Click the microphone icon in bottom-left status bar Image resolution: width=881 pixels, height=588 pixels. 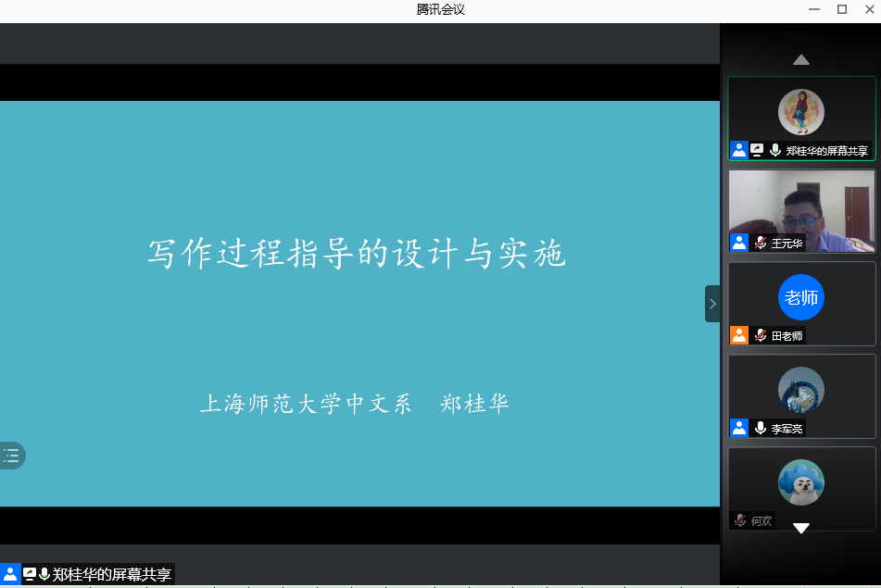click(x=44, y=574)
